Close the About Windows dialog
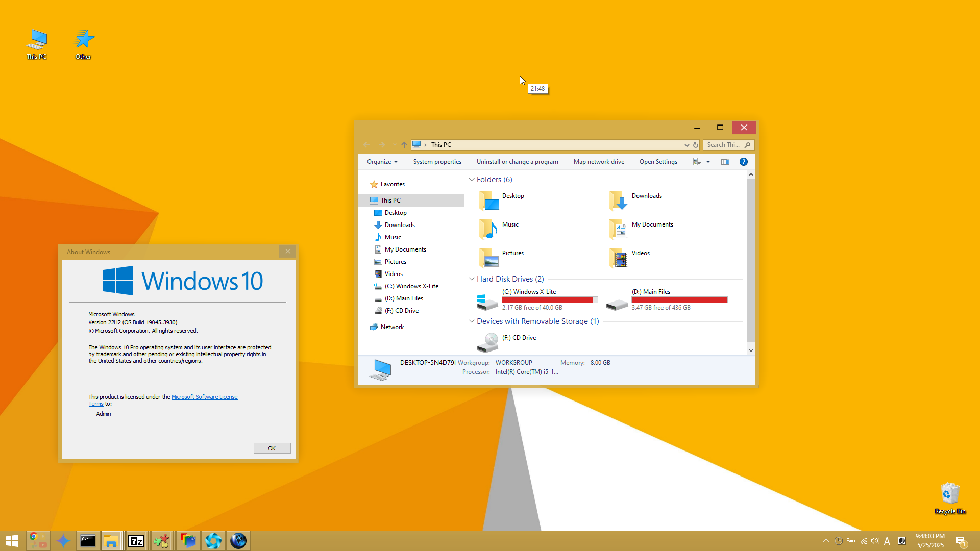The height and width of the screenshot is (551, 980). [288, 252]
